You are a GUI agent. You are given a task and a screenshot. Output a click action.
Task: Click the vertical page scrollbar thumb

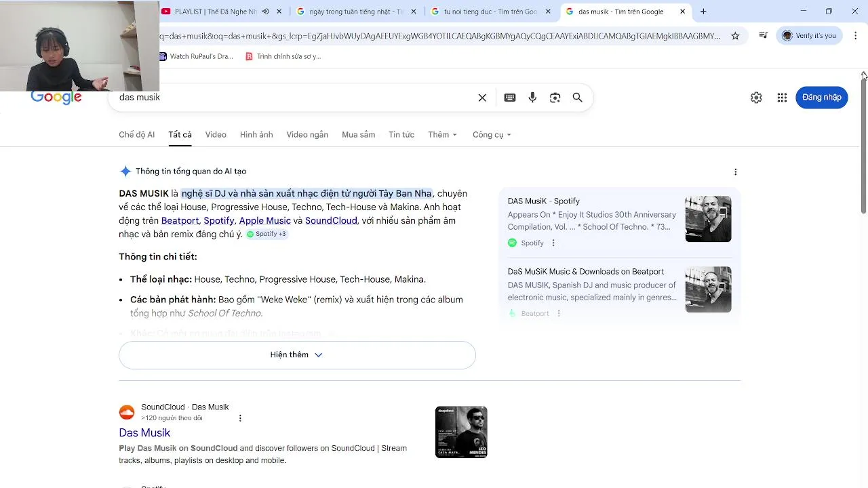pos(864,146)
